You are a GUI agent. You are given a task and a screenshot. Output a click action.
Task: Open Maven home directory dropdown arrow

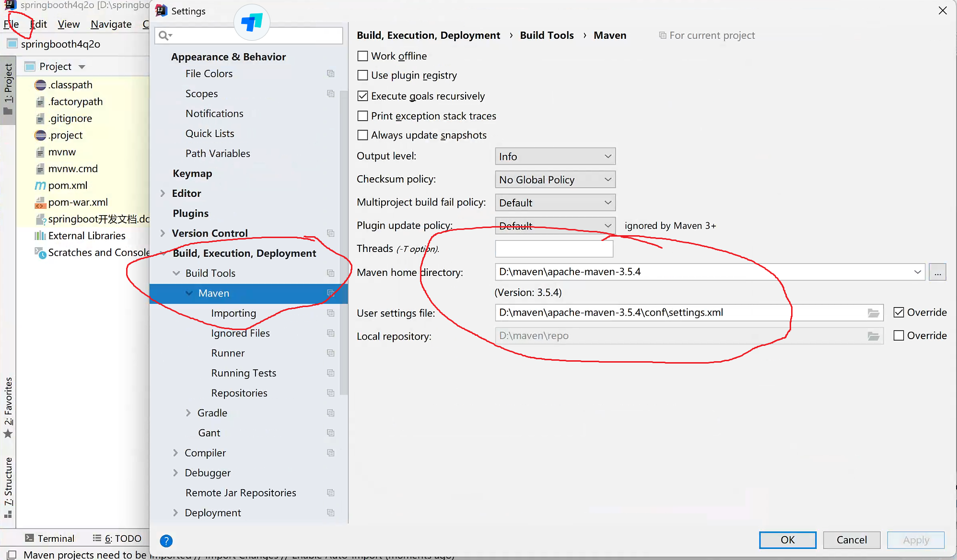click(917, 272)
